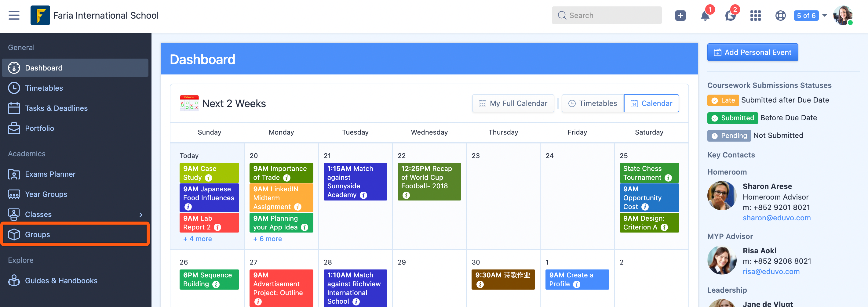Switch to the Calendar view toggle
This screenshot has width=868, height=307.
pos(651,103)
